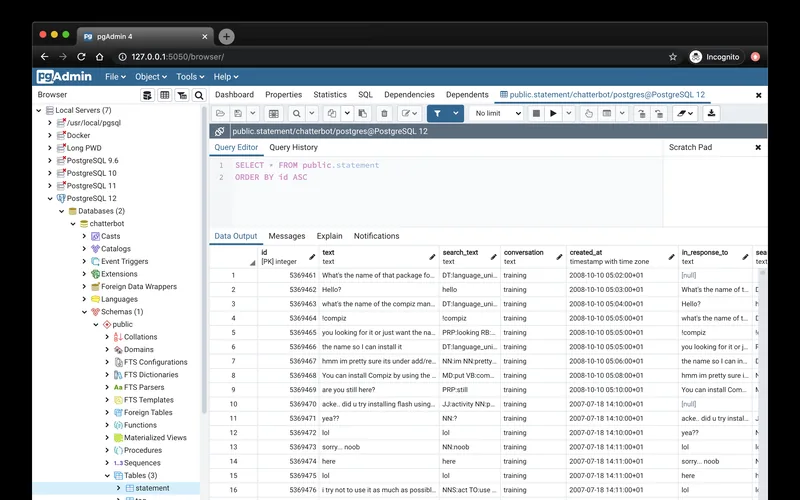
Task: Click the Commit transaction icon
Action: pyautogui.click(x=641, y=113)
